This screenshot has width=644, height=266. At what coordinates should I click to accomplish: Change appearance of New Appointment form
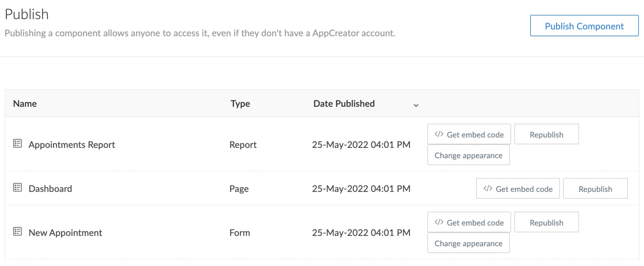pos(468,243)
